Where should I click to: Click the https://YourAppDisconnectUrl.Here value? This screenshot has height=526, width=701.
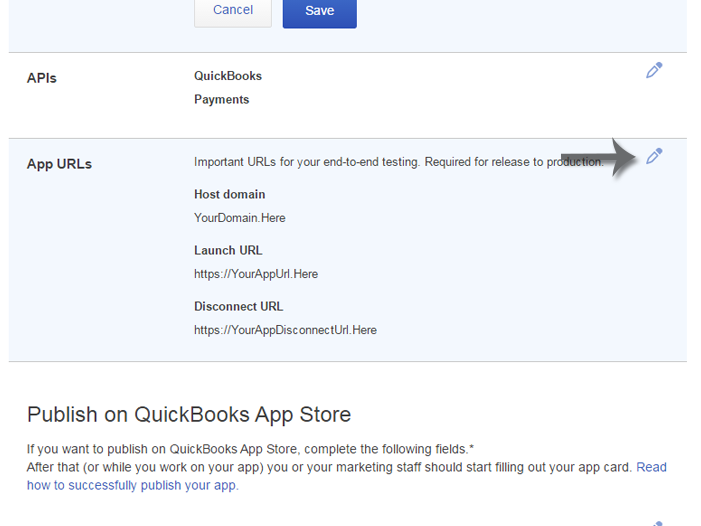click(285, 329)
